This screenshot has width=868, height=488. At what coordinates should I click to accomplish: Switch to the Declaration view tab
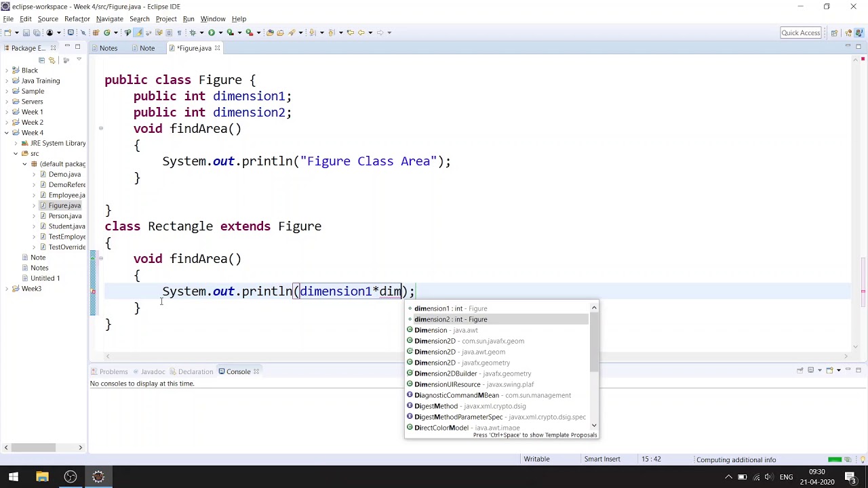pos(191,371)
